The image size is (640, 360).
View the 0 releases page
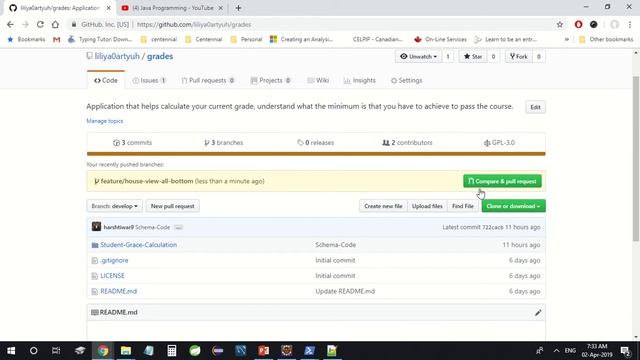(316, 142)
